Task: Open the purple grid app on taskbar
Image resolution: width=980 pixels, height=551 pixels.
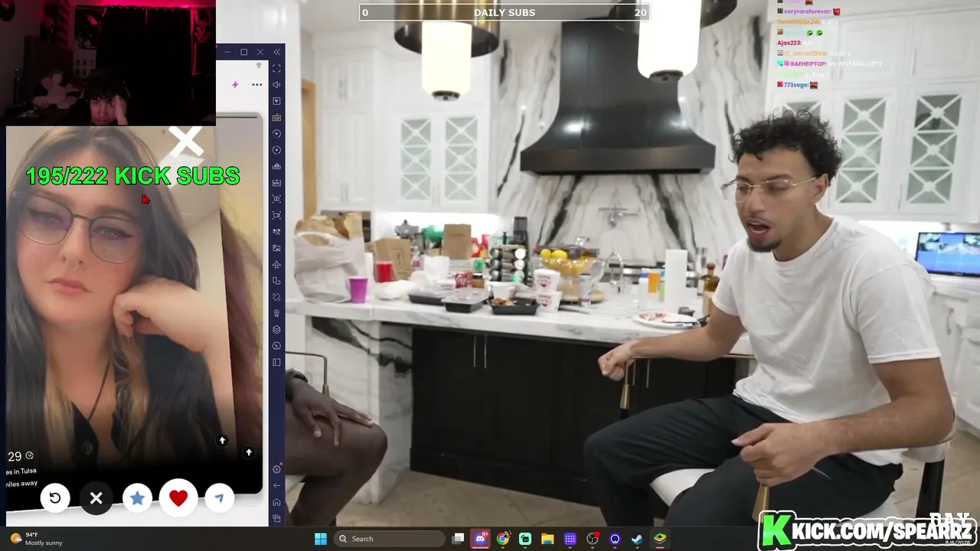Action: tap(570, 539)
